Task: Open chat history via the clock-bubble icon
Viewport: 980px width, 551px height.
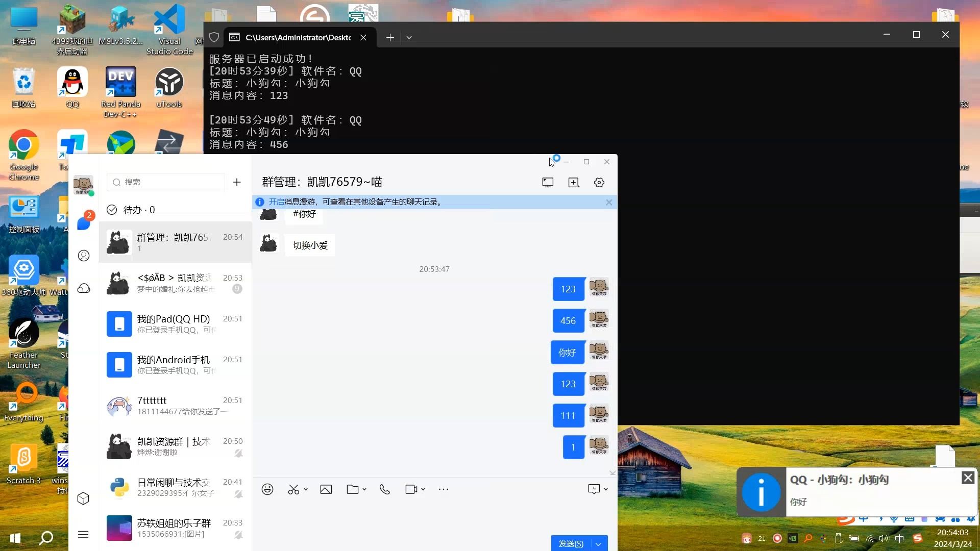Action: tap(595, 489)
